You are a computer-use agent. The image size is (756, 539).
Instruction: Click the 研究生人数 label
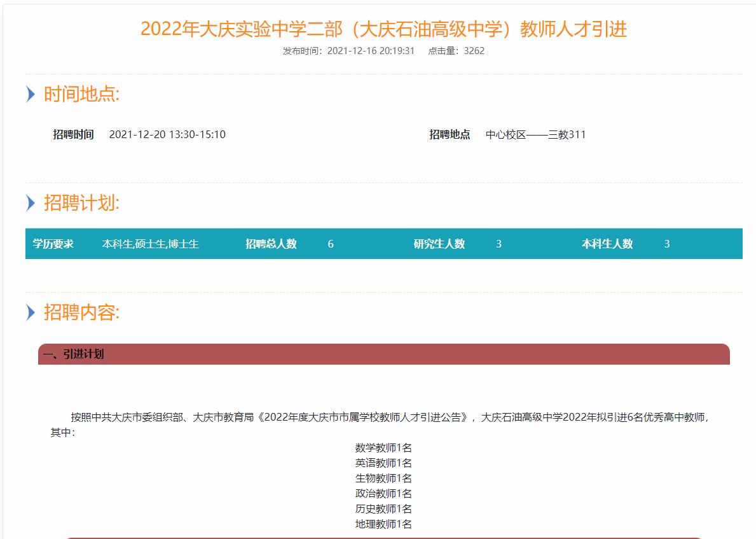[x=439, y=244]
